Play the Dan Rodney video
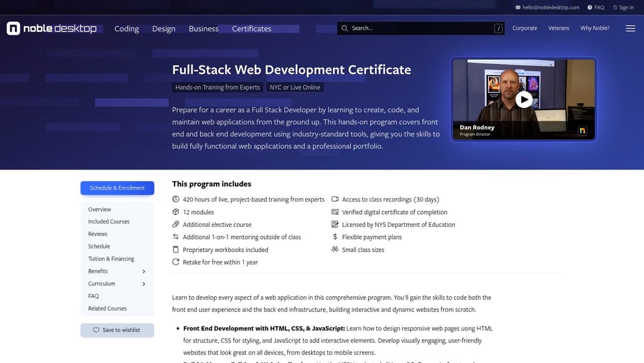Viewport: 644px width, 363px height. pos(524,100)
